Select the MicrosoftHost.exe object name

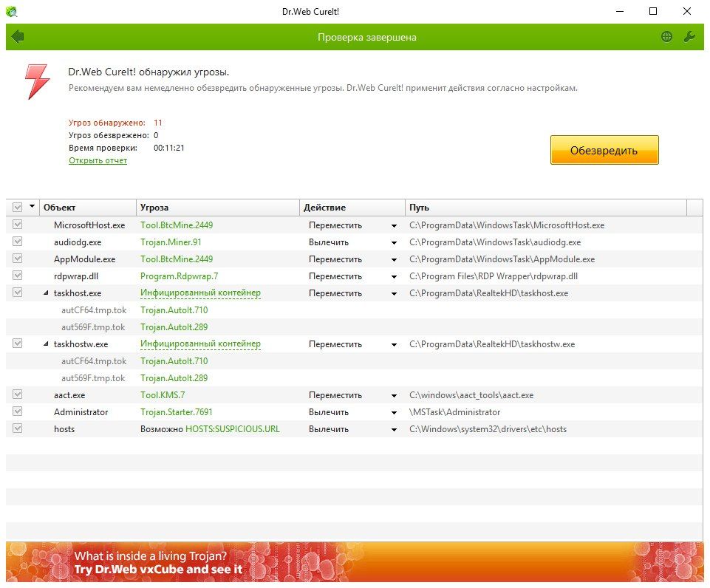pos(89,225)
